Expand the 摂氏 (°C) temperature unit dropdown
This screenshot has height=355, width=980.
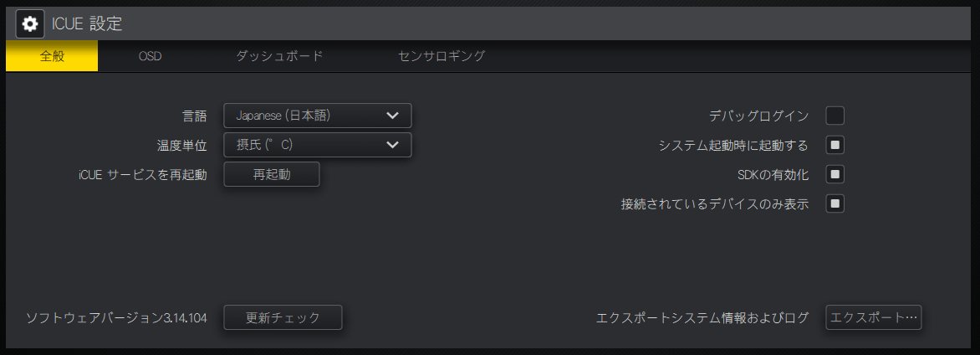pyautogui.click(x=318, y=145)
